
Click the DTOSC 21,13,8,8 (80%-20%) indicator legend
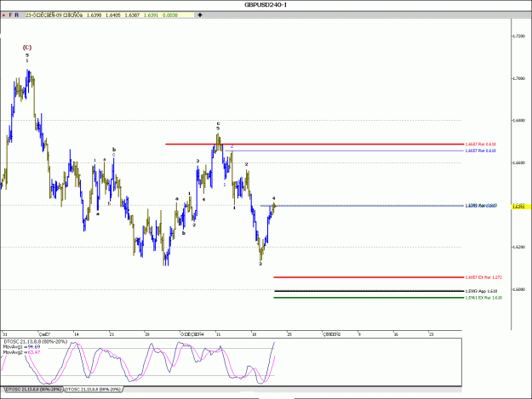point(35,341)
